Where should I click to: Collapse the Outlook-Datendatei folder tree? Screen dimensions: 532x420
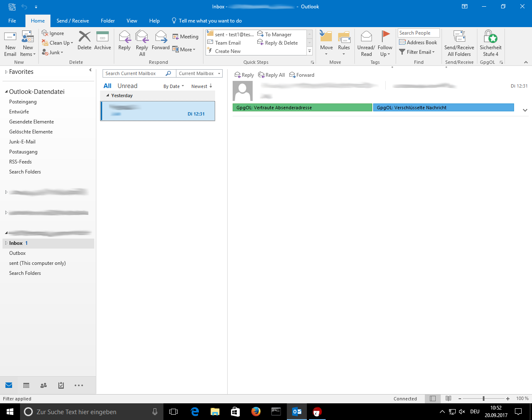coord(6,92)
